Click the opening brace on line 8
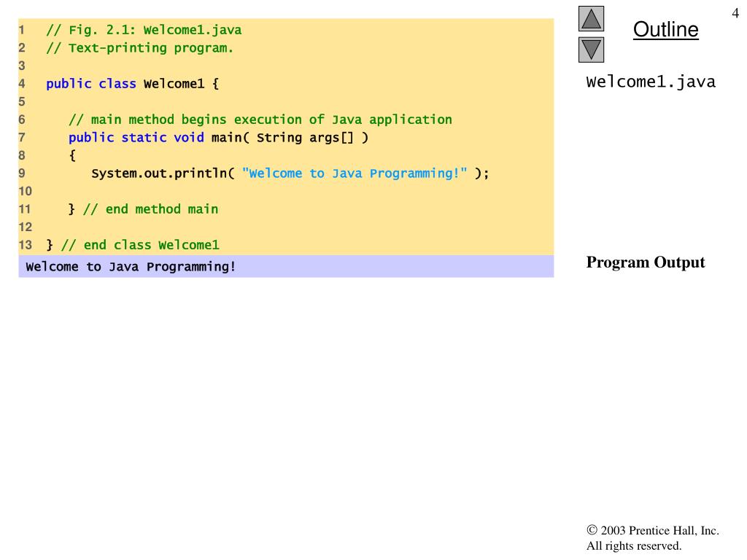747x560 pixels. click(x=72, y=155)
